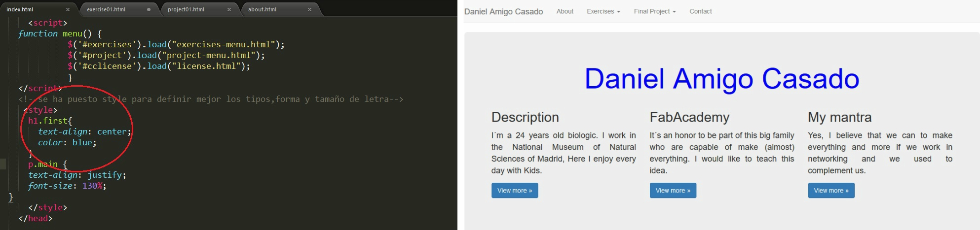Close the index.html tab
The width and height of the screenshot is (980, 230).
(x=68, y=9)
